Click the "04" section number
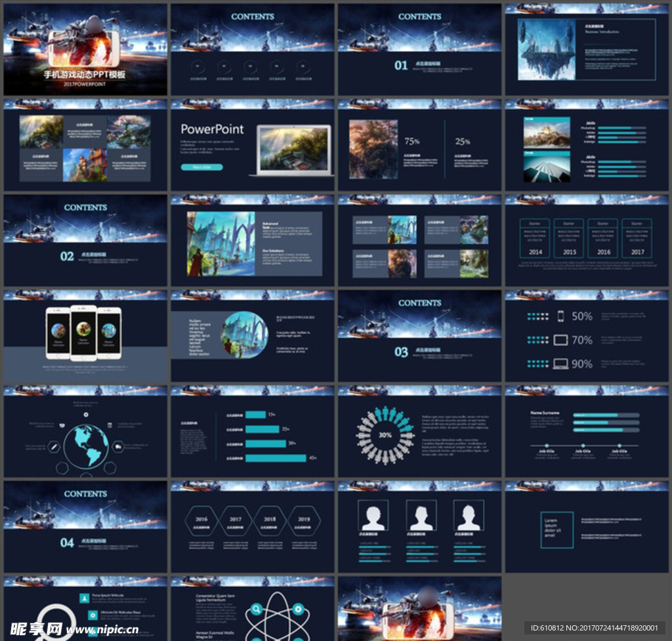 (67, 543)
